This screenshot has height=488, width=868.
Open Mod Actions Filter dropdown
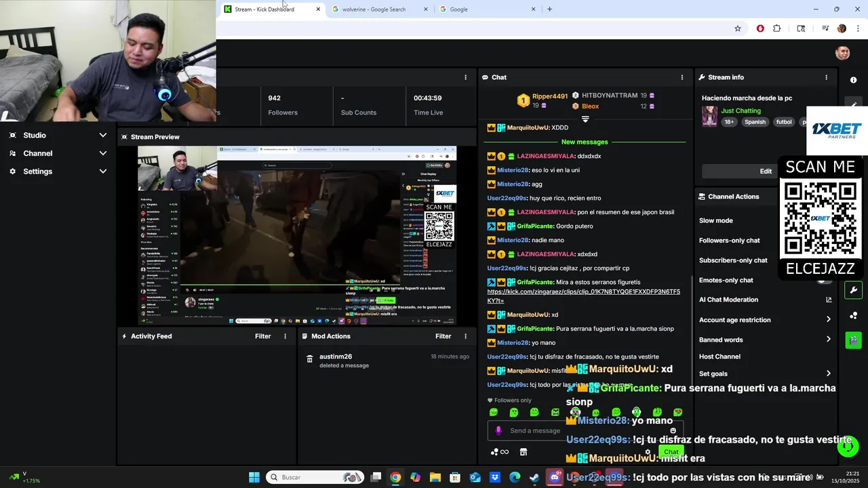click(x=443, y=336)
